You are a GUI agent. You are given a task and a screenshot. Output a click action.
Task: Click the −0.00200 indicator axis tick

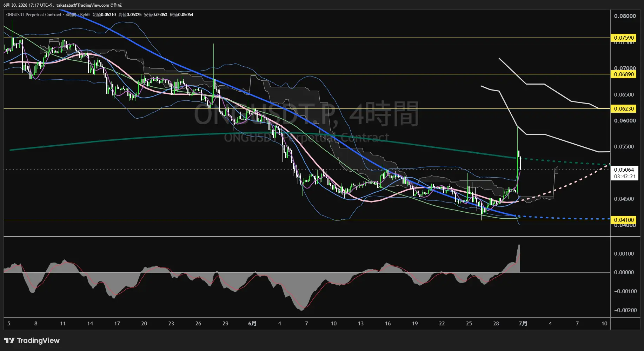tap(625, 310)
